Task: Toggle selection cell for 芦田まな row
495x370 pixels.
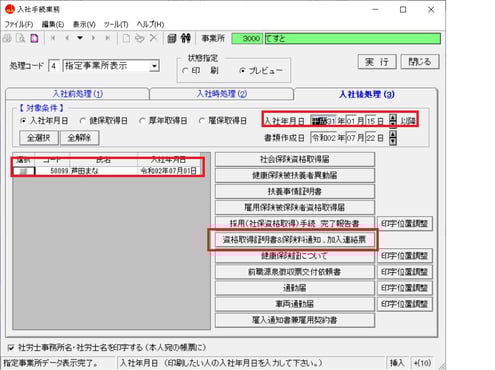Action: tap(23, 171)
